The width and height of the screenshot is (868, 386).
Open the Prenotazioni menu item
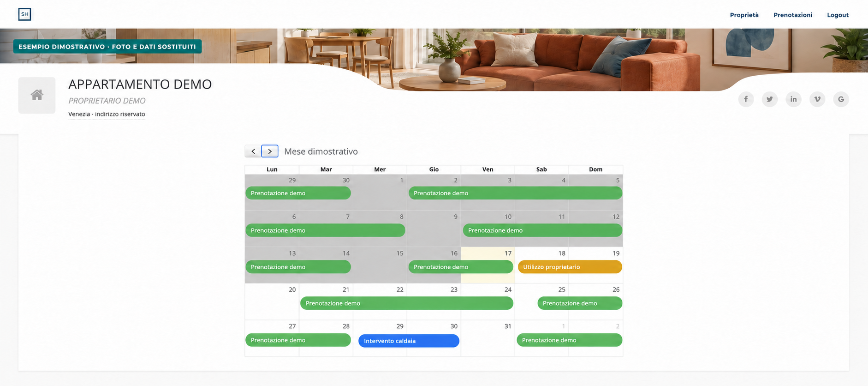[793, 15]
